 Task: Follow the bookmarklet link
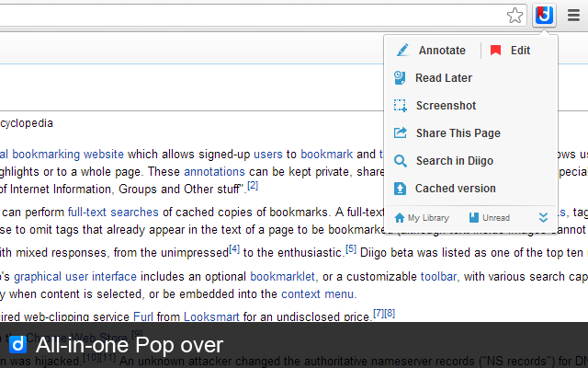pyautogui.click(x=282, y=277)
